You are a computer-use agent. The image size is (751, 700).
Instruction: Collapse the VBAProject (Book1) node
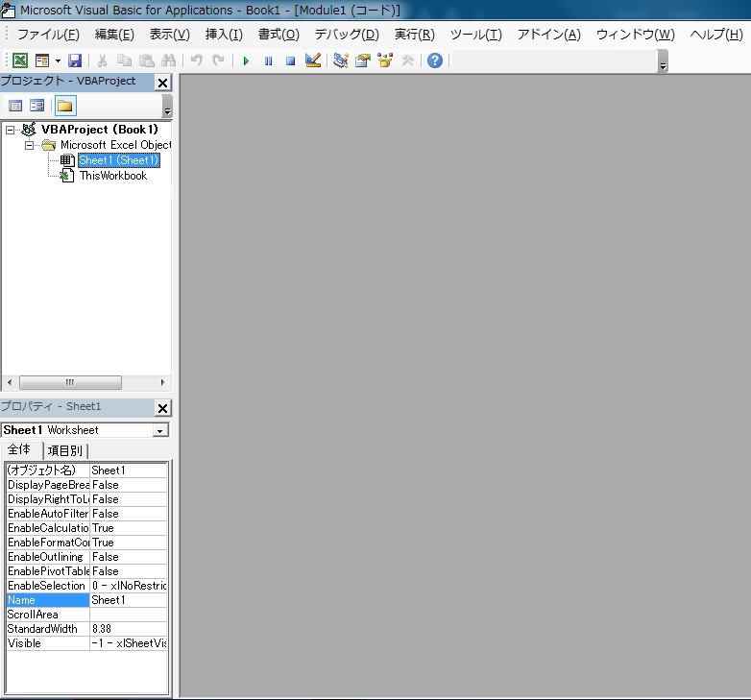click(x=10, y=130)
